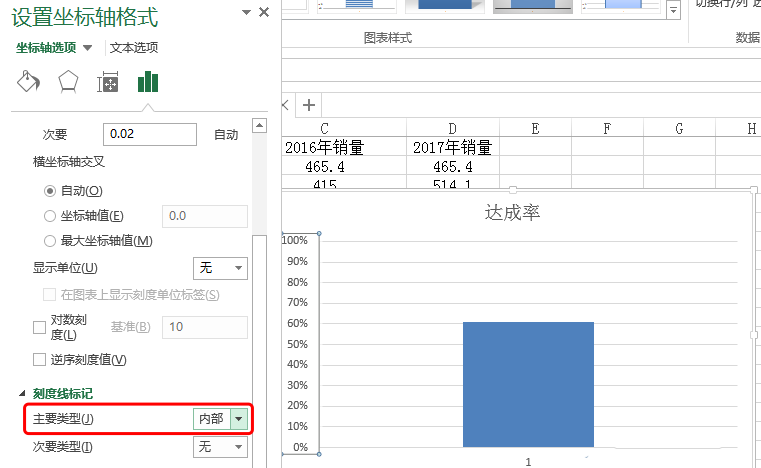Click the cell 2017年销量
The width and height of the screenshot is (761, 468).
tap(452, 147)
